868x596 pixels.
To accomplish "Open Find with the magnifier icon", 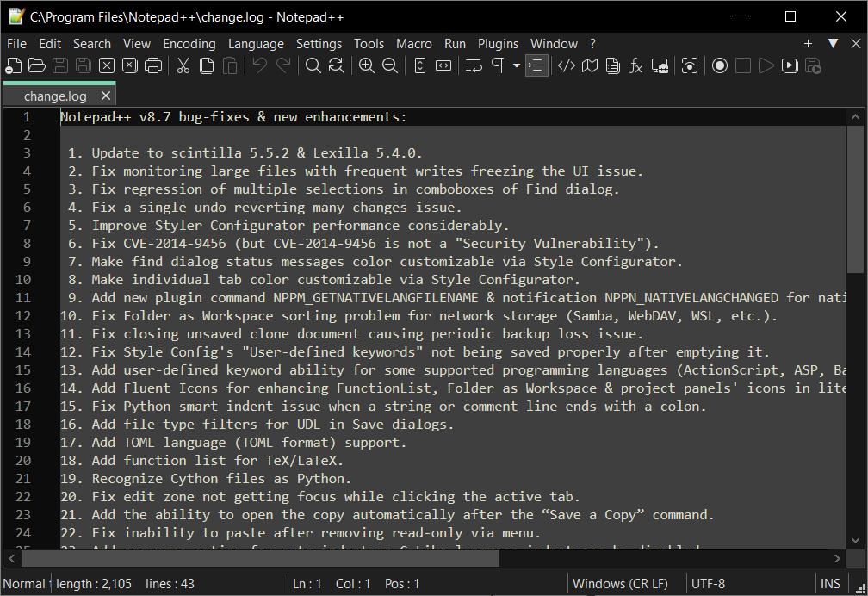I will [313, 65].
